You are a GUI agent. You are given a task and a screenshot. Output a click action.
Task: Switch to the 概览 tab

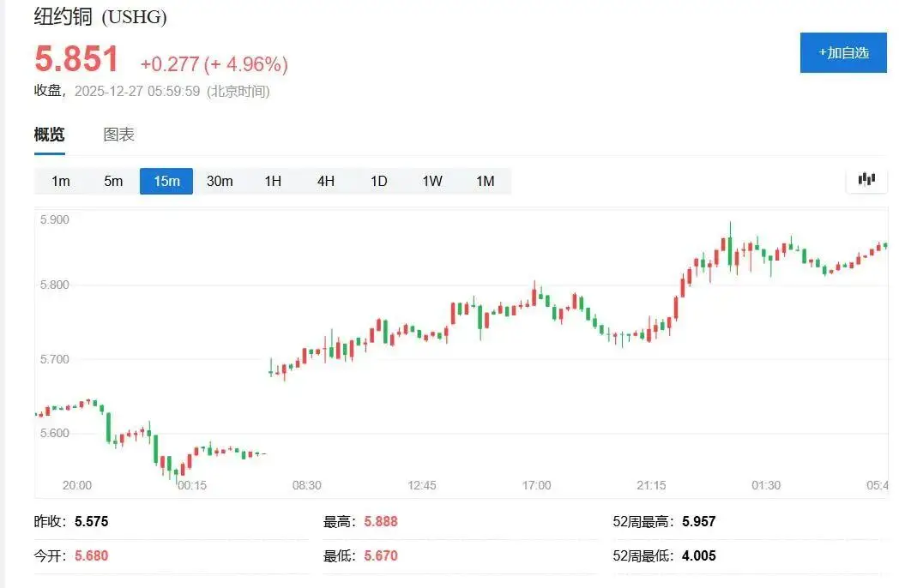(49, 135)
